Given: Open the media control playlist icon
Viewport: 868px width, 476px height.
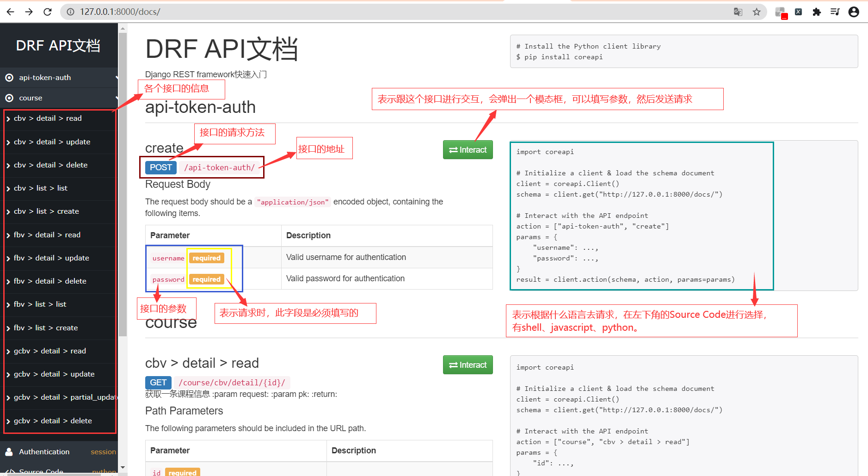Looking at the screenshot, I should tap(835, 12).
